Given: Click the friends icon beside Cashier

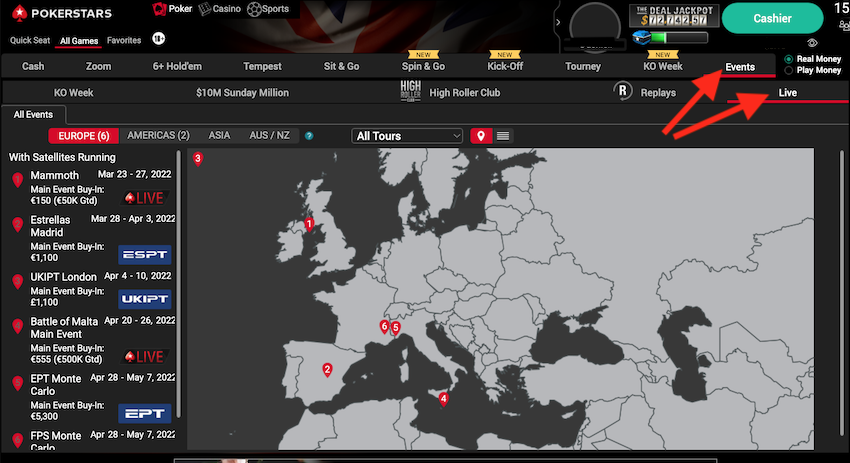Looking at the screenshot, I should click(844, 25).
